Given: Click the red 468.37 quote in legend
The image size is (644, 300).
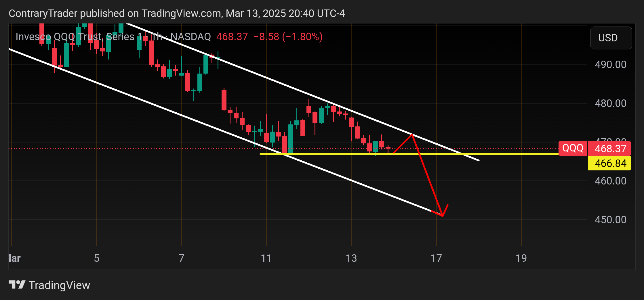Looking at the screenshot, I should (232, 37).
